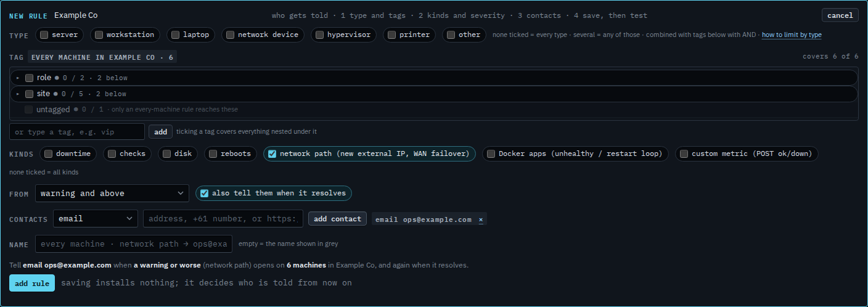Click the add rule button
The image size is (868, 307).
(32, 283)
